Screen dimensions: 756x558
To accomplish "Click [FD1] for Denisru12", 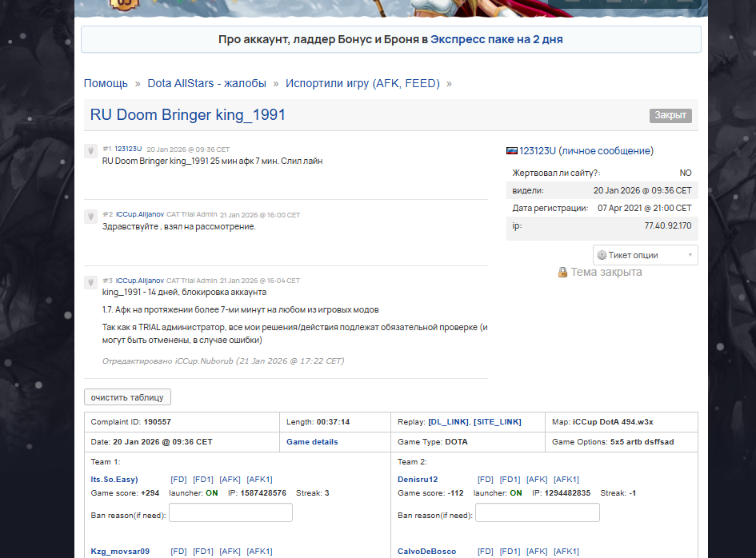I will [x=510, y=480].
